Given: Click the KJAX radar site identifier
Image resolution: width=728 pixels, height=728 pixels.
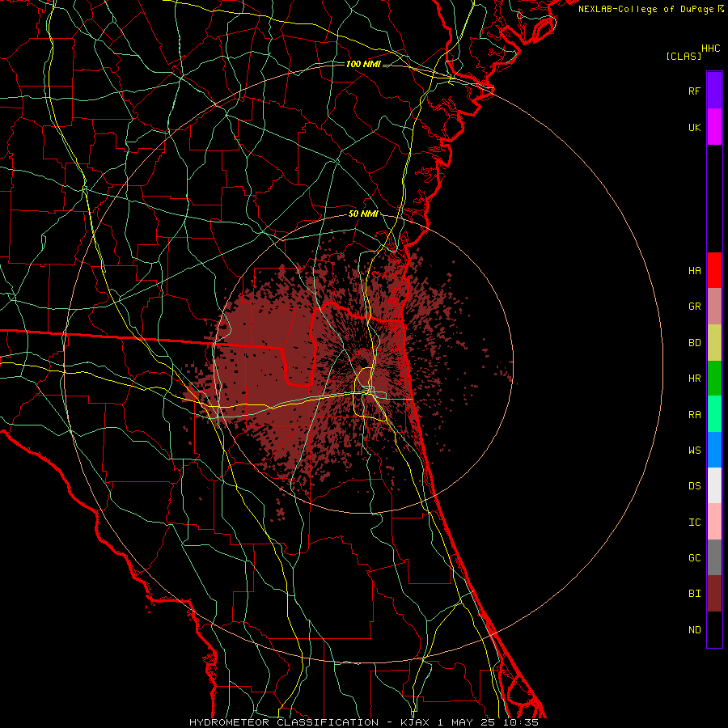Looking at the screenshot, I should coord(413,722).
